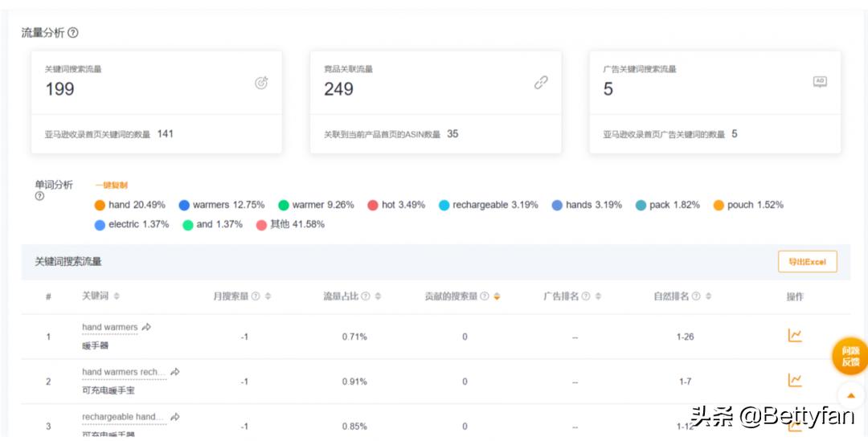Click orange swatch for hand 20.49%
Image resolution: width=868 pixels, height=441 pixels.
point(100,206)
